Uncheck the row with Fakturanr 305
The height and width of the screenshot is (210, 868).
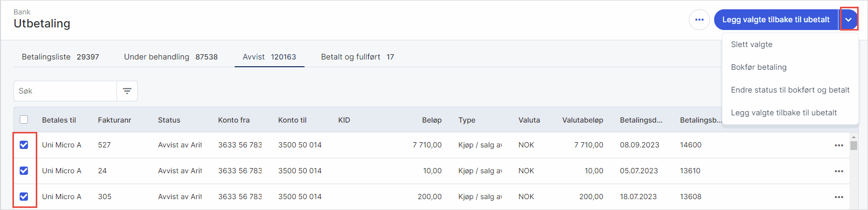(24, 197)
